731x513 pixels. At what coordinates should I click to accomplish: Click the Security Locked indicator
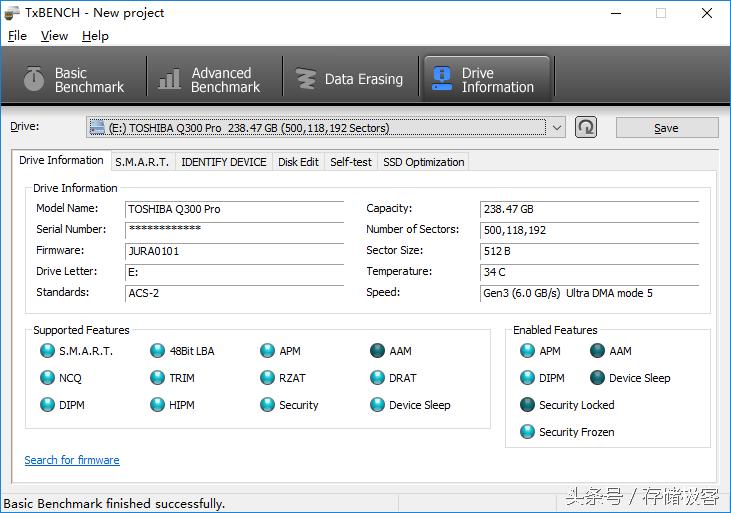(527, 405)
